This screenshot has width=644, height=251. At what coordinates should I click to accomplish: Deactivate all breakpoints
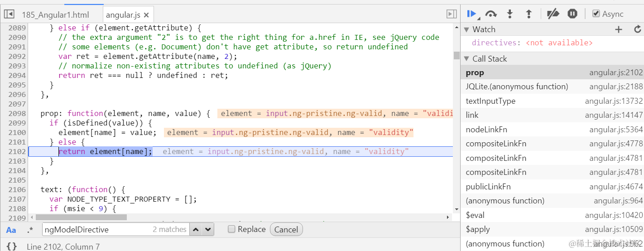click(553, 14)
